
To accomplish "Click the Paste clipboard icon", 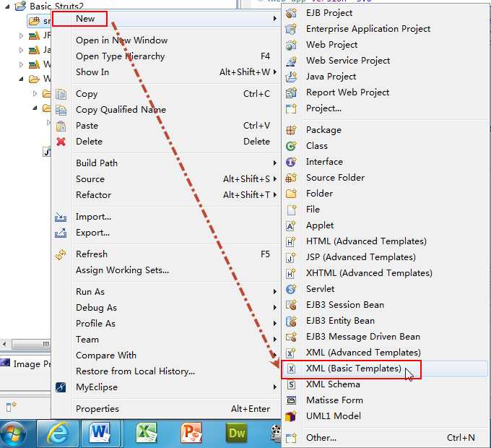I will pos(61,126).
